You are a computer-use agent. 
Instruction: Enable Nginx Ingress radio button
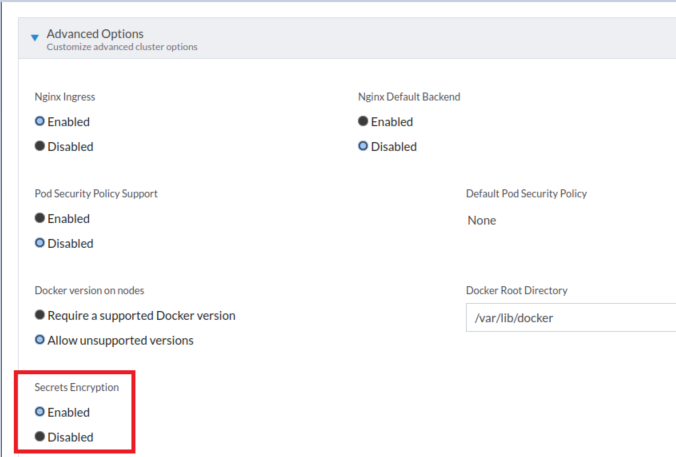40,122
